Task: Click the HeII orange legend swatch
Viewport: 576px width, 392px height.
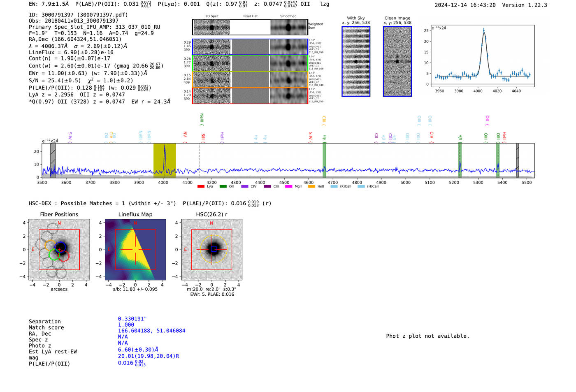Action: (311, 186)
